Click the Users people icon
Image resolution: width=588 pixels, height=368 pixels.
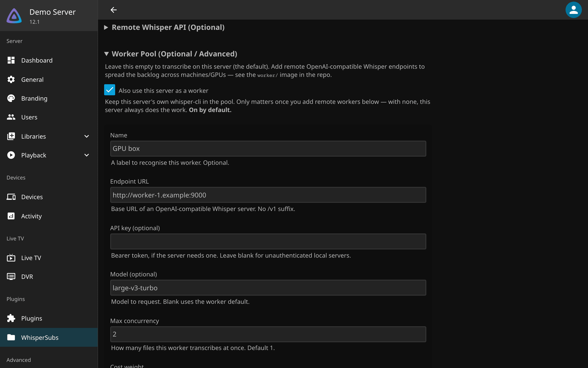tap(11, 117)
